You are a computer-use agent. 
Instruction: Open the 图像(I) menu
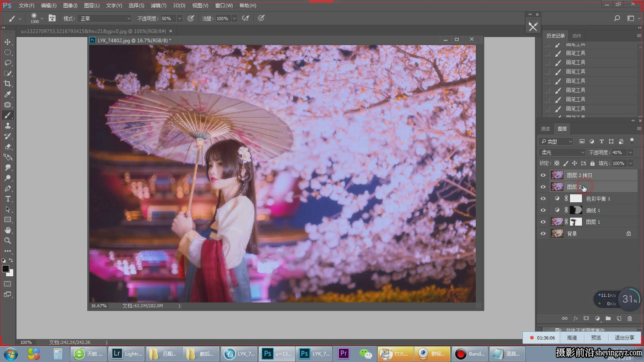(70, 6)
